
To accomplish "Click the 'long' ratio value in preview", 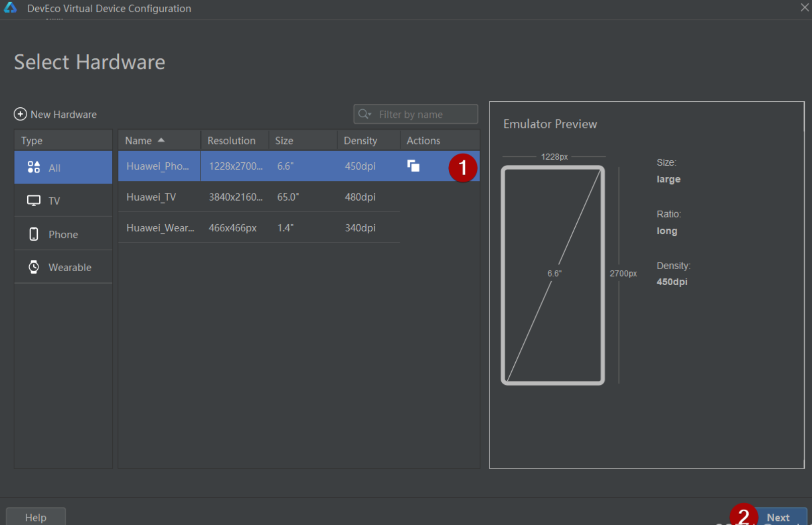I will click(x=667, y=231).
